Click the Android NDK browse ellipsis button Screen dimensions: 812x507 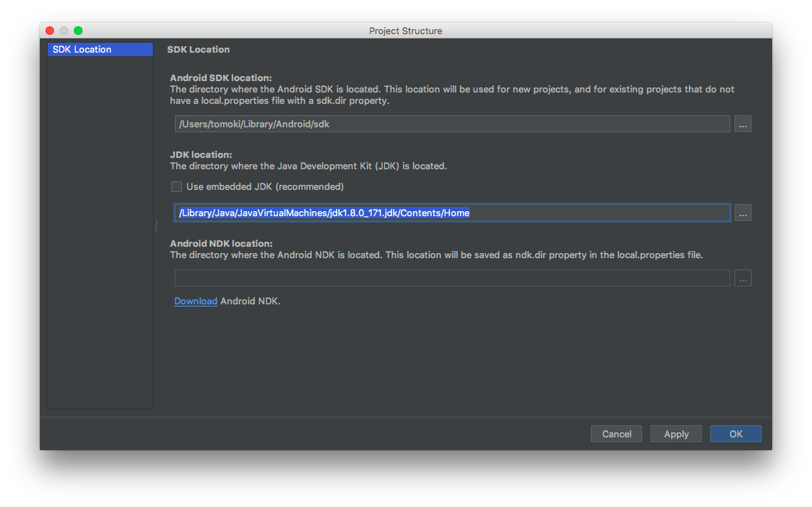point(742,279)
